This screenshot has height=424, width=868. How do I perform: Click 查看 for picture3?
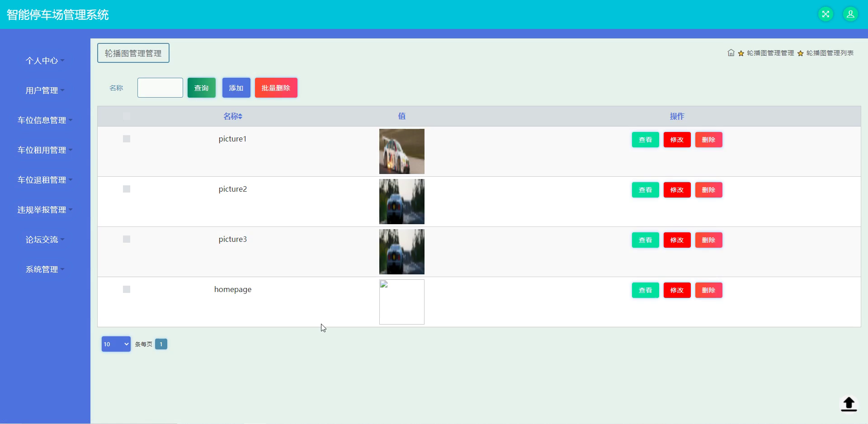click(646, 240)
